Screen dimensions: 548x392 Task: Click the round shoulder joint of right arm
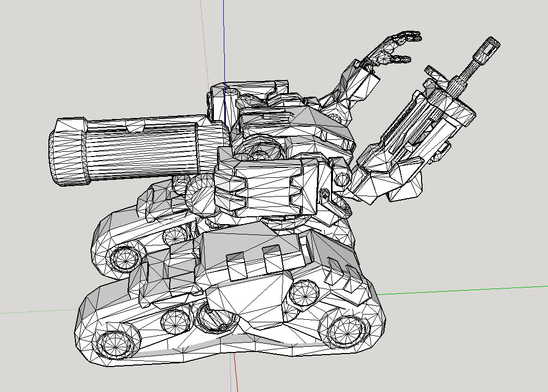pyautogui.click(x=343, y=179)
